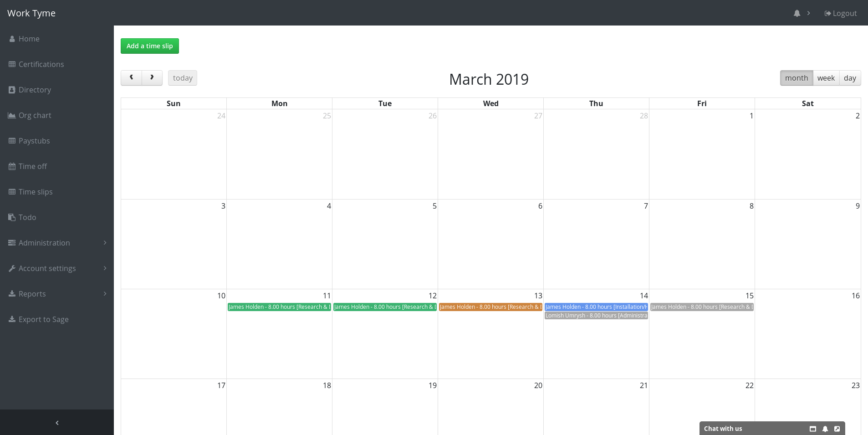
Task: Log out using the Logout link
Action: (841, 13)
